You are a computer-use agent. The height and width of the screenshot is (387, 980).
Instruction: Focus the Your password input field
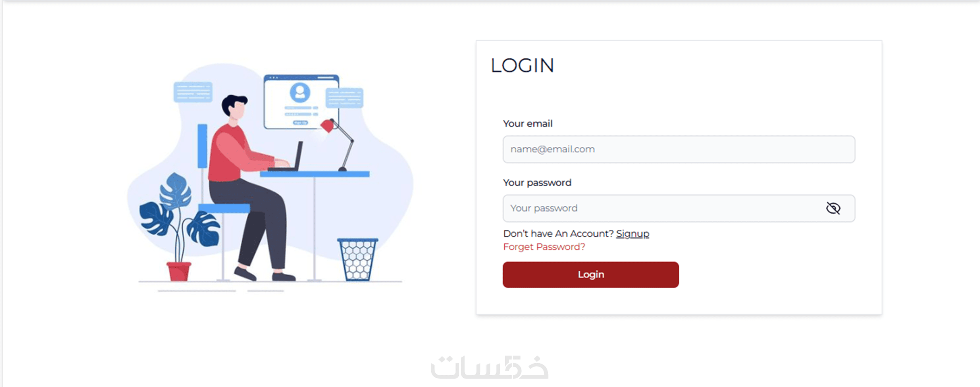(661, 208)
